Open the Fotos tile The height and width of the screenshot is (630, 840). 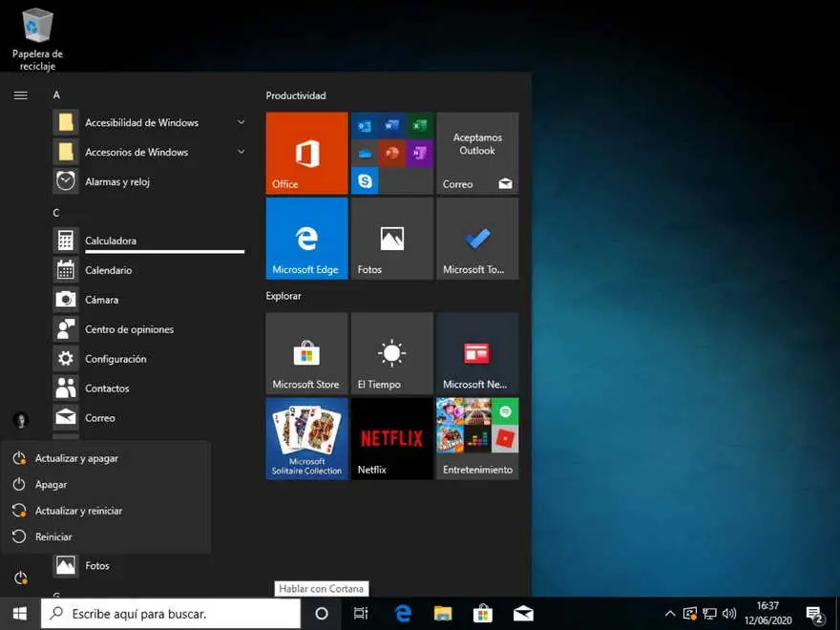tap(391, 239)
